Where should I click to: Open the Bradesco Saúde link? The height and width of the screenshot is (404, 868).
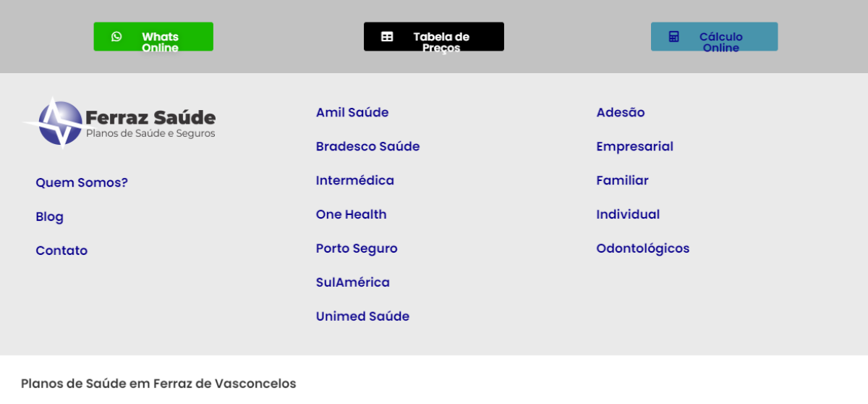[x=367, y=146]
